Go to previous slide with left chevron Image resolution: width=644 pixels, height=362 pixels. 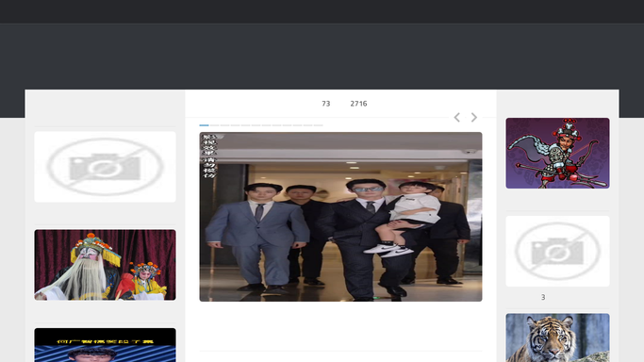456,118
